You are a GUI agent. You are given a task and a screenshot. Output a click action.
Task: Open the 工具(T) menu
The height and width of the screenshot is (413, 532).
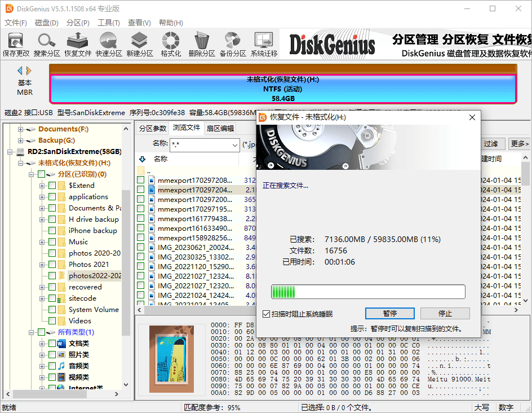click(x=109, y=23)
